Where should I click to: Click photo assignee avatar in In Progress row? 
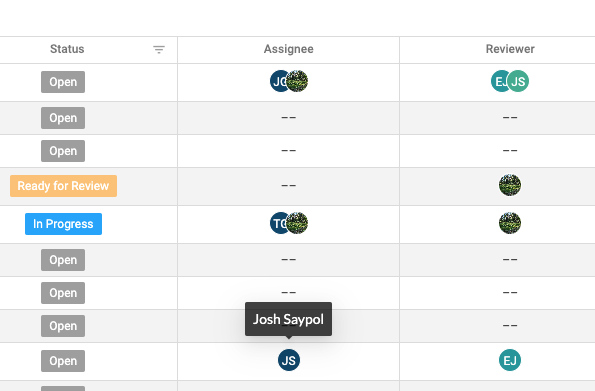[297, 223]
